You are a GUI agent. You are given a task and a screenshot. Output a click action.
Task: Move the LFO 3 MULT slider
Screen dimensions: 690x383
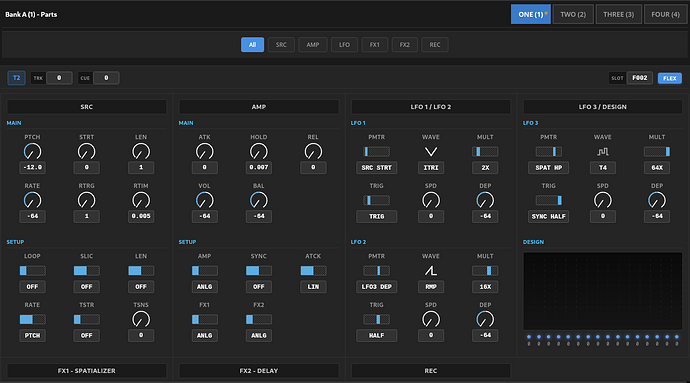pos(657,152)
